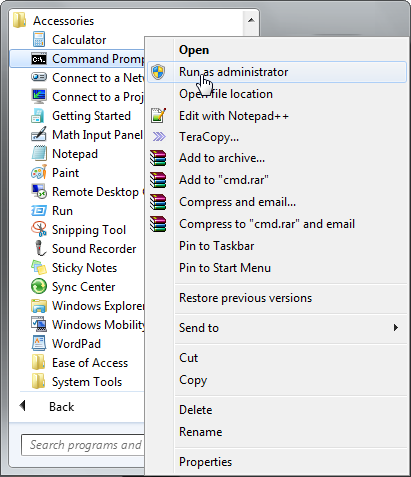Expand the Send to submenu arrow
The width and height of the screenshot is (411, 477).
[396, 328]
